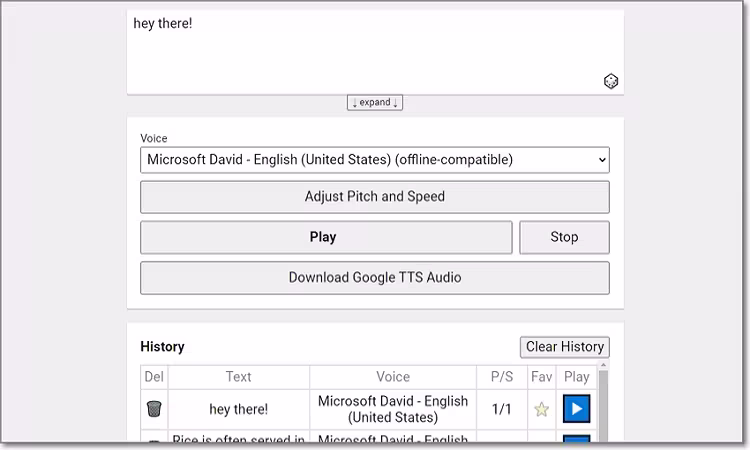
Task: Click the "P/S" column header
Action: 501,377
